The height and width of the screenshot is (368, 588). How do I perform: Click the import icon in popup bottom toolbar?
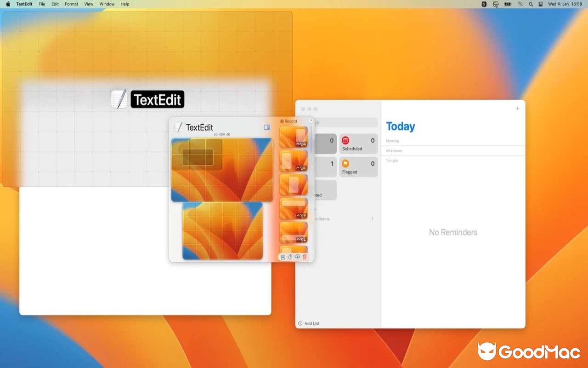click(283, 257)
